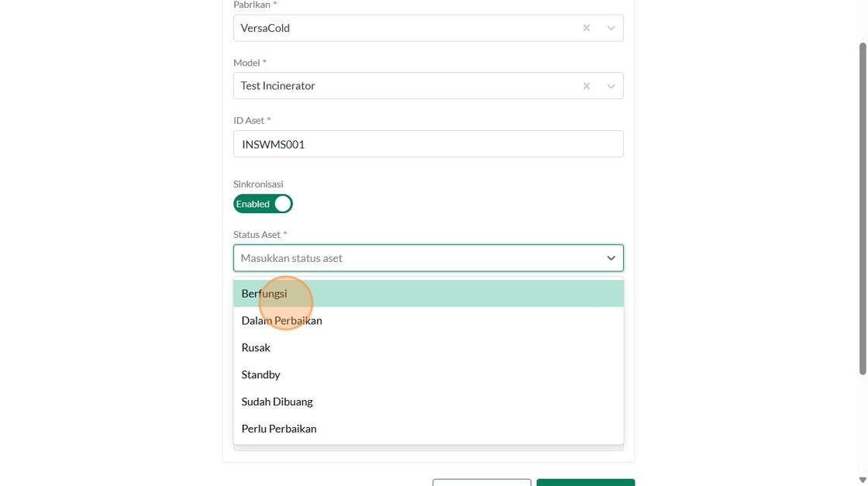Clear the Test Incinerator Model selection
The height and width of the screenshot is (486, 868).
pos(587,86)
